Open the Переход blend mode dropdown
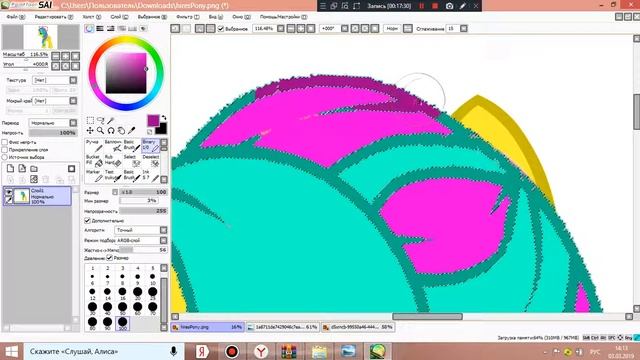This screenshot has width=640, height=360. [73, 123]
